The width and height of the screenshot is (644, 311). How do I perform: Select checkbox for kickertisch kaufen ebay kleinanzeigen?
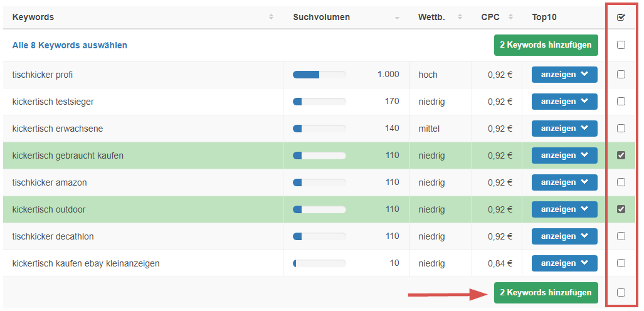click(x=621, y=263)
